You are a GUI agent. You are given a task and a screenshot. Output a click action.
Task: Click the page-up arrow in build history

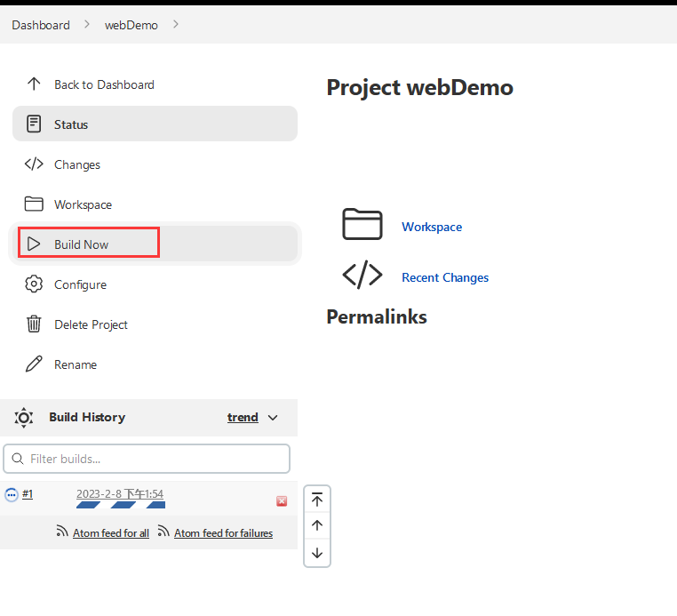317,525
